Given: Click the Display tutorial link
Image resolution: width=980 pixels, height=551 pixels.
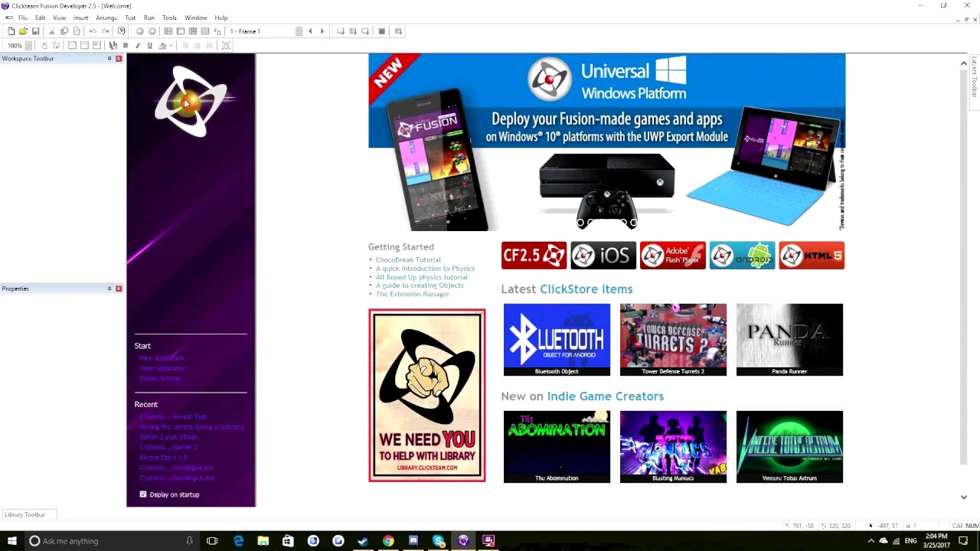Looking at the screenshot, I should click(160, 378).
